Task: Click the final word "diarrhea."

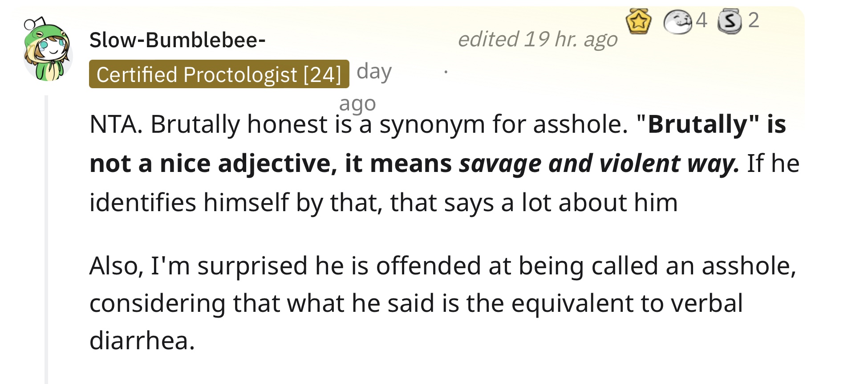Action: coord(142,341)
